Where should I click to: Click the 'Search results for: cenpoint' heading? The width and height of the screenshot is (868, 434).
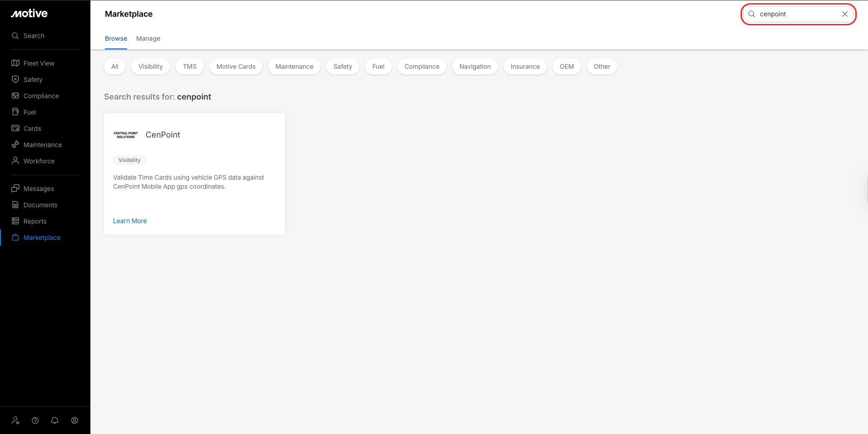pyautogui.click(x=158, y=97)
